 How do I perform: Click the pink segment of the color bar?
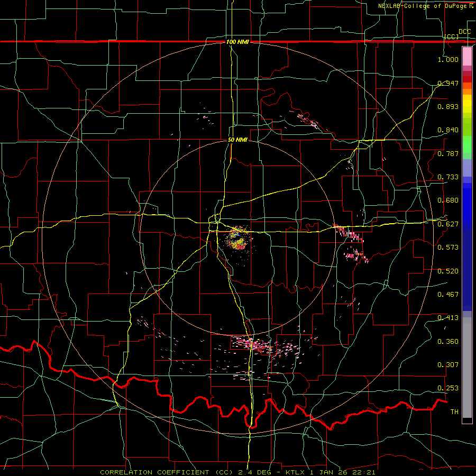(x=467, y=57)
